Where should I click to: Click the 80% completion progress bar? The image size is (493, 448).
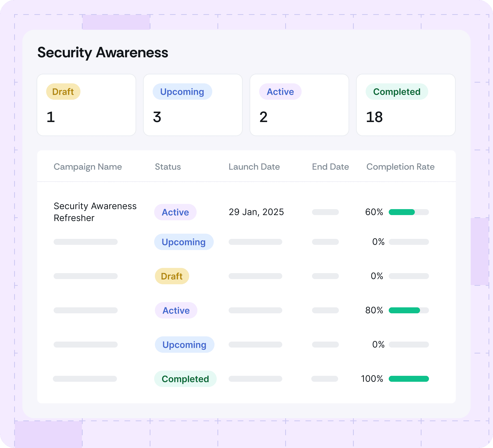tap(409, 310)
